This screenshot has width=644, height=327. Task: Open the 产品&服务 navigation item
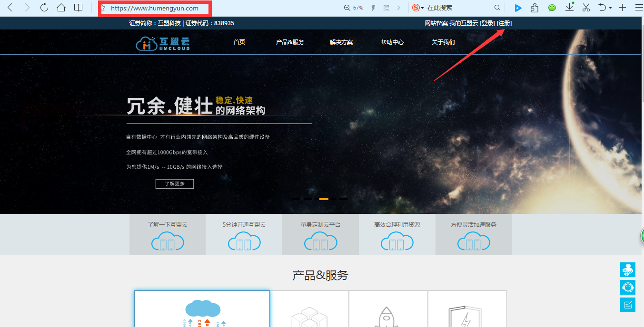tap(290, 42)
